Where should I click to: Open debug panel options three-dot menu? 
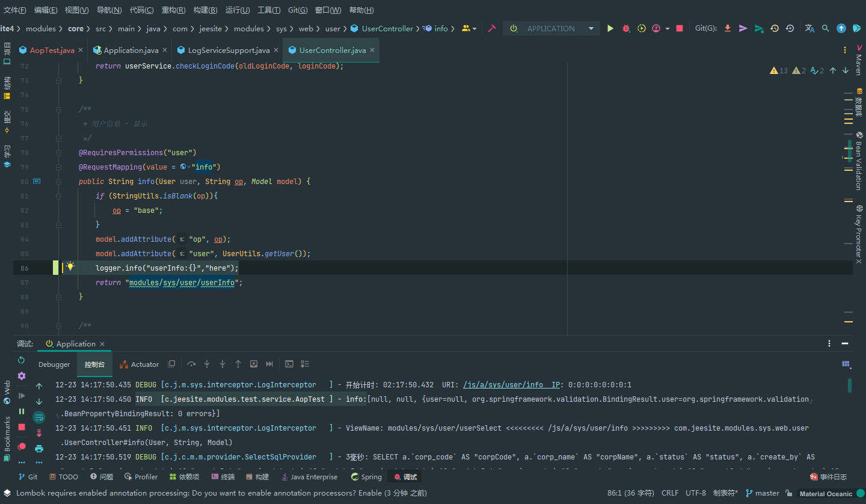coord(829,344)
